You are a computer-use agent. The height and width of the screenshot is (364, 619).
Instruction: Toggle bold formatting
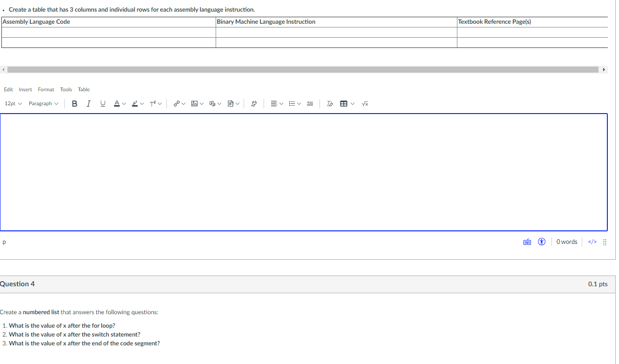coord(75,103)
